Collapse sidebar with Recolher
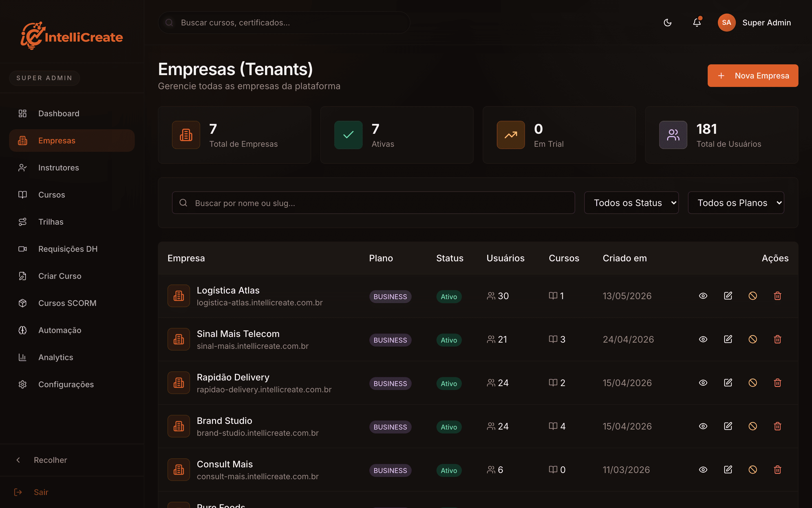 72,460
